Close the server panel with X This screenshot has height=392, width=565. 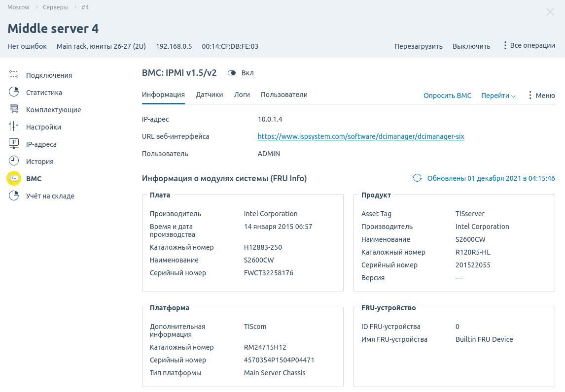[550, 12]
